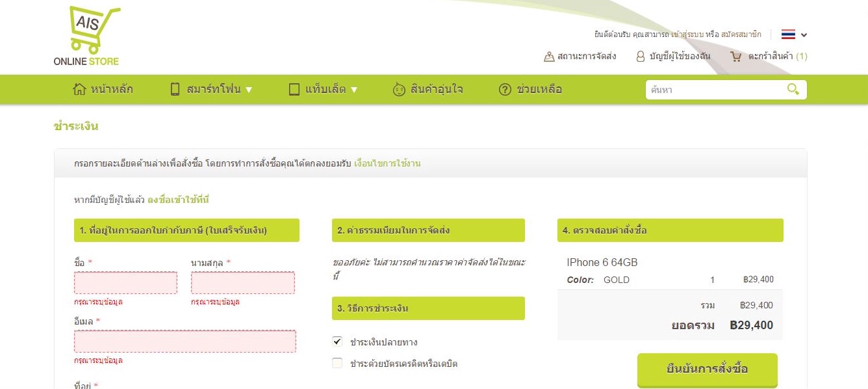Check ชำระด้วยบัตรเครดิตหรือเดบิต card payment checkbox

point(337,363)
